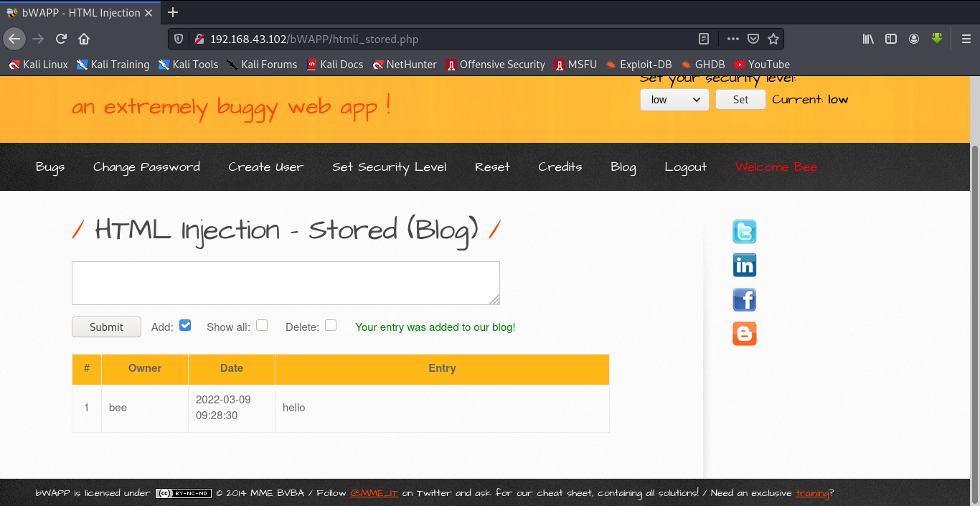The image size is (980, 506).
Task: Open the Blog menu item
Action: coord(623,167)
